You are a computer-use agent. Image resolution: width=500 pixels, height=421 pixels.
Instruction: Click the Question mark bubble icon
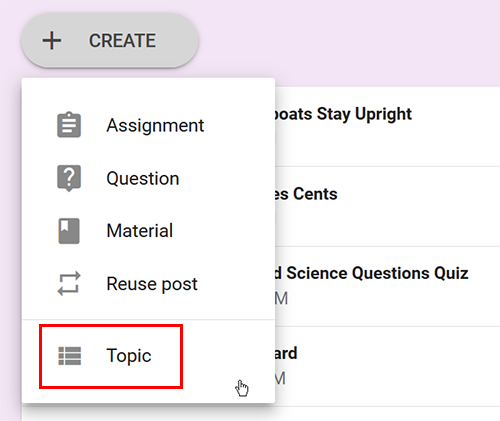click(x=69, y=178)
